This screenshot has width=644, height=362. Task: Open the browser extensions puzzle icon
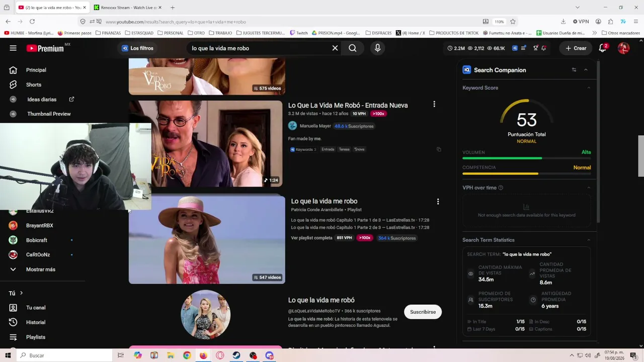point(610,22)
